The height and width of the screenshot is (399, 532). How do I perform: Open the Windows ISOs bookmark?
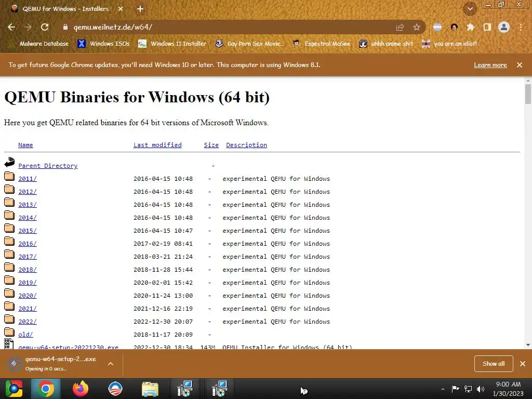103,44
